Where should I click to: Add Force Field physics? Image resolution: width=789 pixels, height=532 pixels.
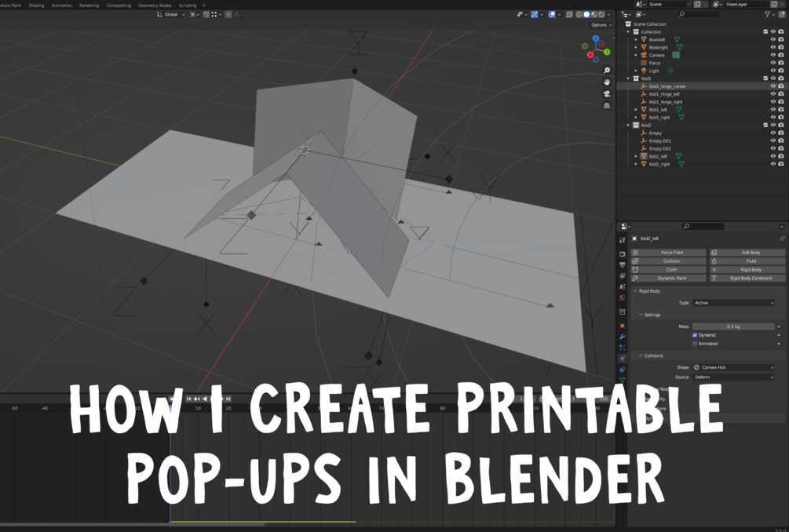click(x=669, y=253)
